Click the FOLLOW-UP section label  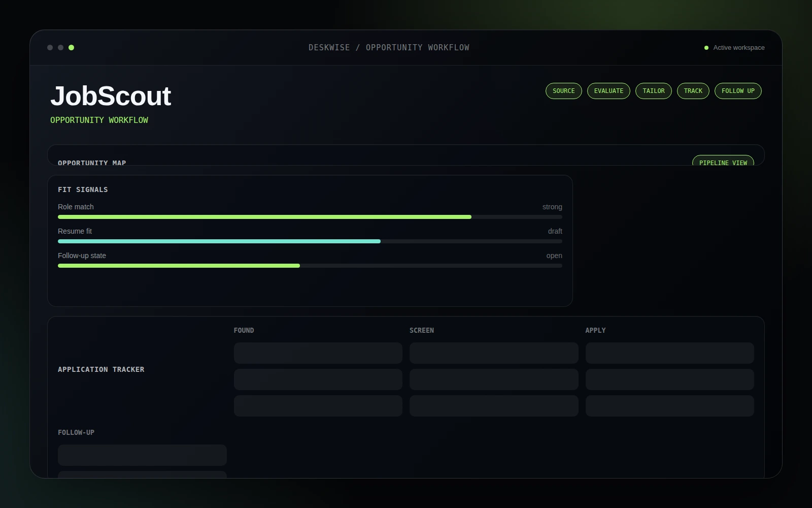(76, 432)
